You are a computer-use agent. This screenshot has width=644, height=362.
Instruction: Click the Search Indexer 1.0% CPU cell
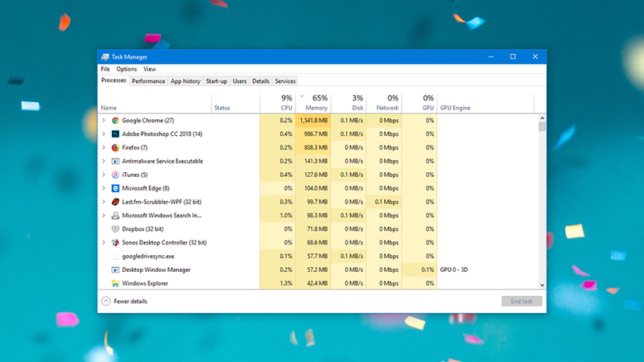click(x=277, y=215)
